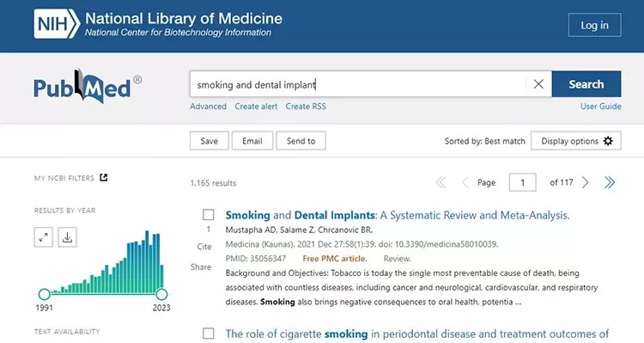Open the PubMed logo homepage
Viewport: 644px width, 343px height.
tap(88, 86)
